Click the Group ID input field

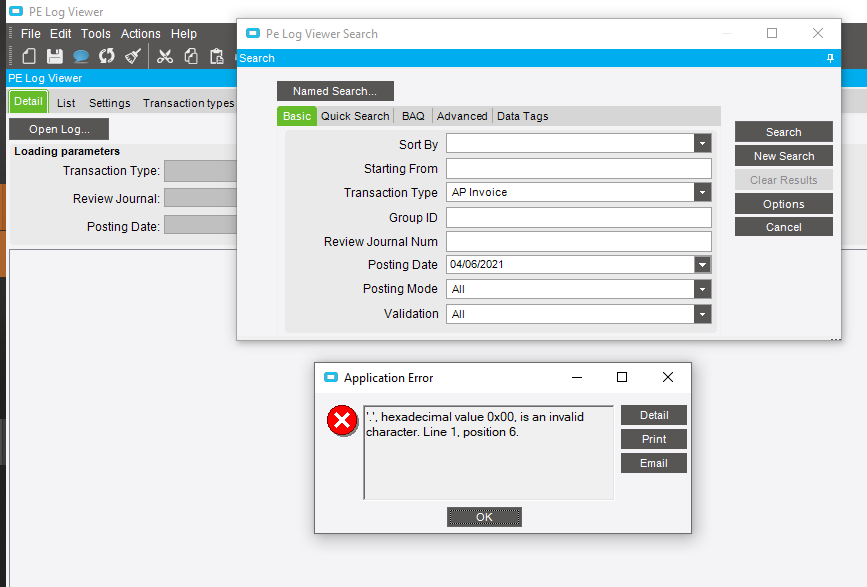(578, 217)
